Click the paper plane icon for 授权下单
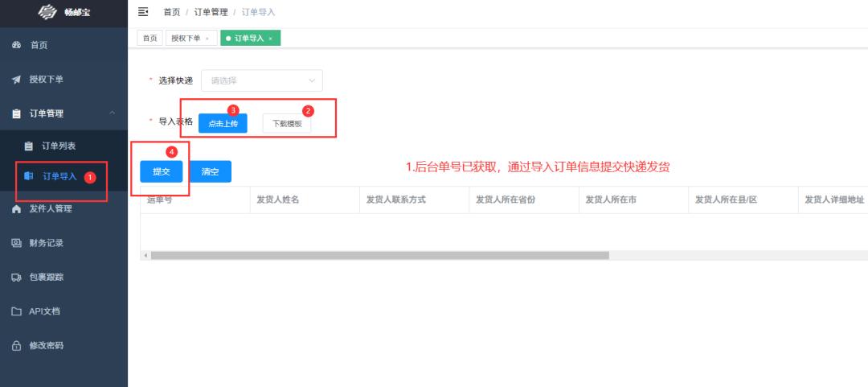The image size is (868, 387). tap(16, 80)
